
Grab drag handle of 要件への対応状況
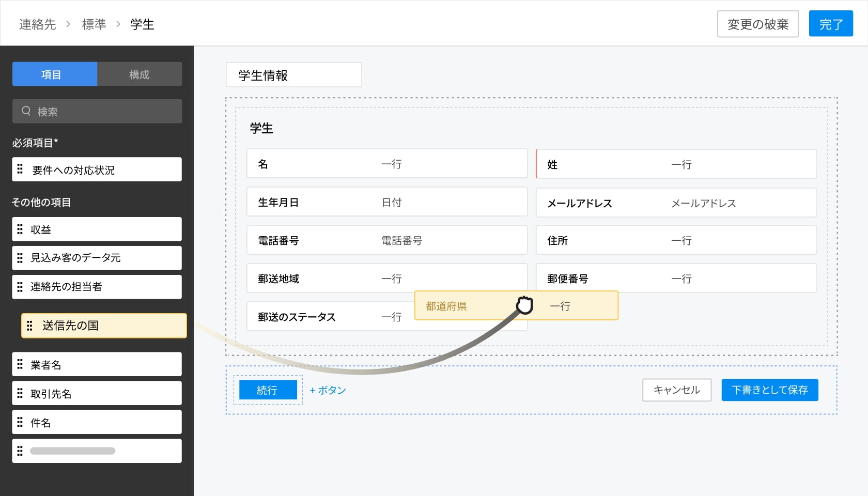tap(20, 169)
